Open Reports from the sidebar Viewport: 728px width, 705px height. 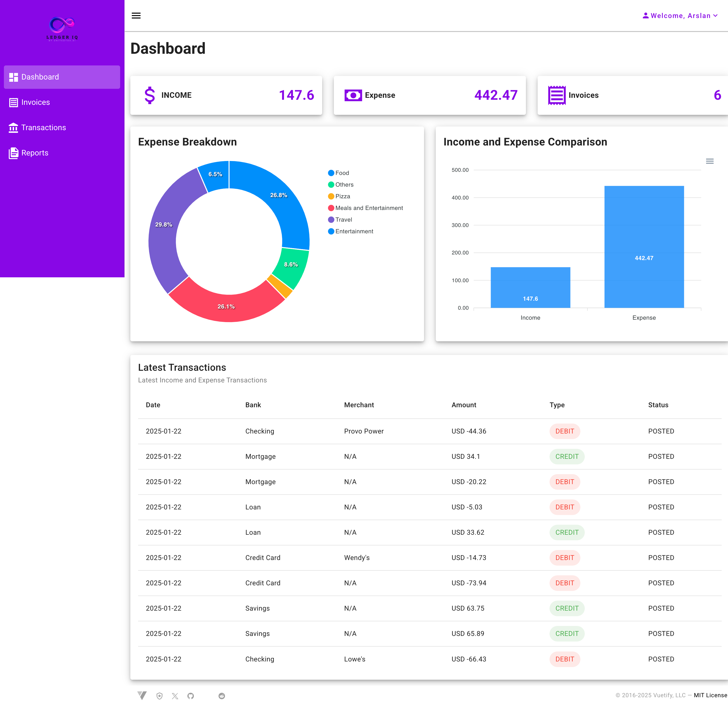(35, 153)
